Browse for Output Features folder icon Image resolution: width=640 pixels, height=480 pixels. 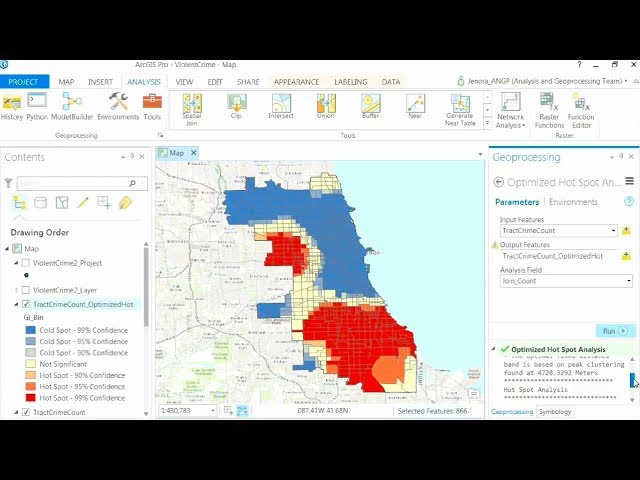[626, 256]
